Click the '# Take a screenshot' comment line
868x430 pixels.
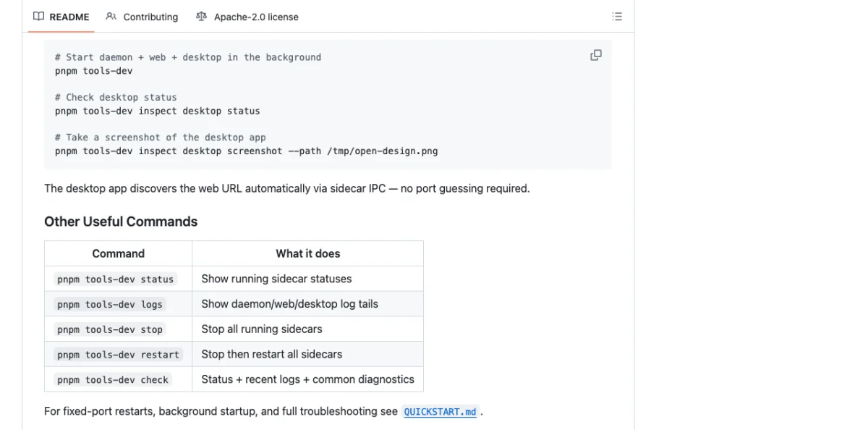click(161, 138)
